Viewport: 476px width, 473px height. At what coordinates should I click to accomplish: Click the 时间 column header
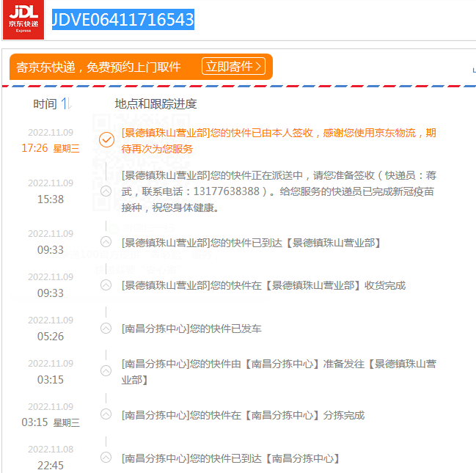point(45,104)
